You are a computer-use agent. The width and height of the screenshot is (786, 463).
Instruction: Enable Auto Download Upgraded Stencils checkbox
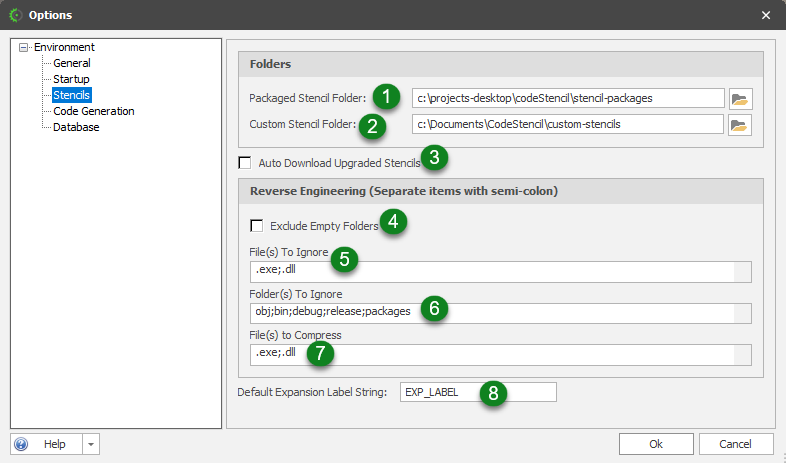pos(245,162)
